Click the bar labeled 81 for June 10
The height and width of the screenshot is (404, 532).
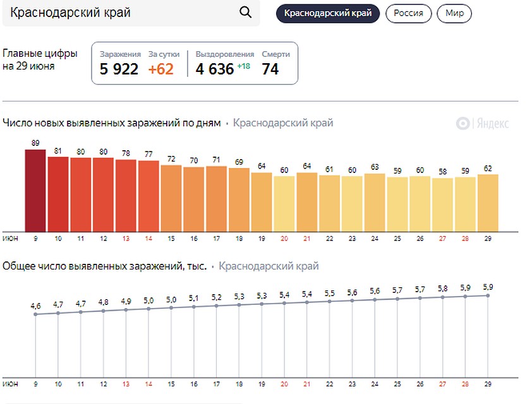[58, 194]
